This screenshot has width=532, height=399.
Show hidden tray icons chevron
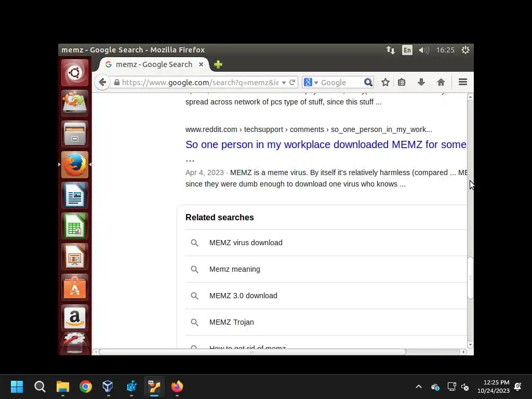pyautogui.click(x=419, y=387)
